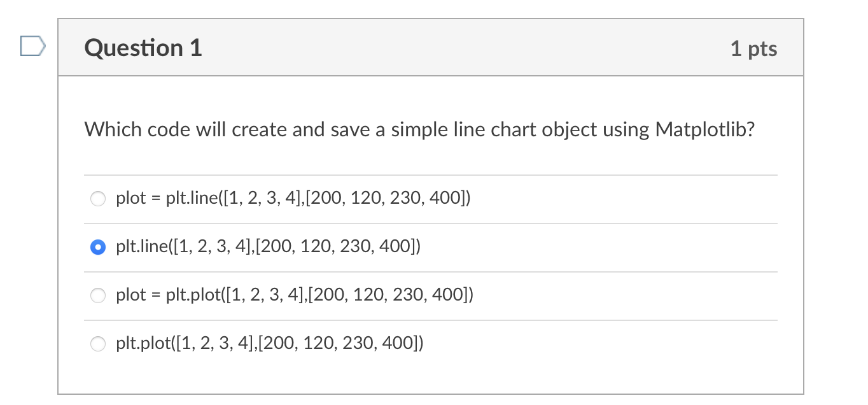868x405 pixels.
Task: Click the 'plot = plt.line(...)' answer text
Action: pos(293,199)
